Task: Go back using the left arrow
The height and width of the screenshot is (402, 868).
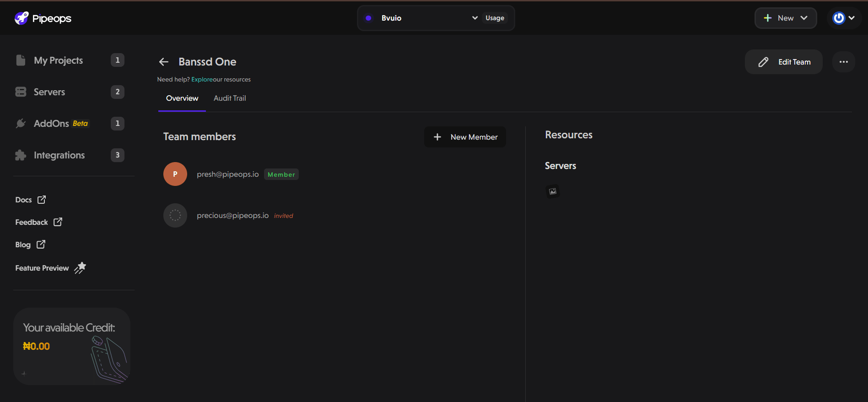Action: click(164, 62)
